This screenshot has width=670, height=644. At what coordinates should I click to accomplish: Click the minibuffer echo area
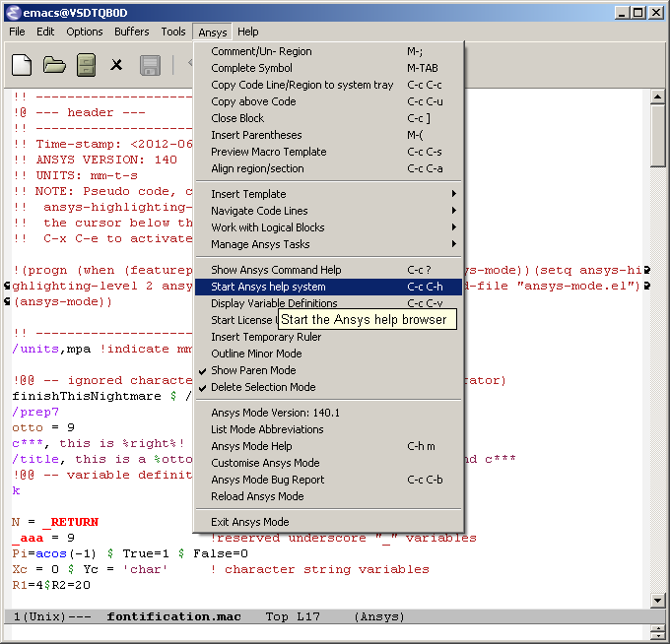325,632
